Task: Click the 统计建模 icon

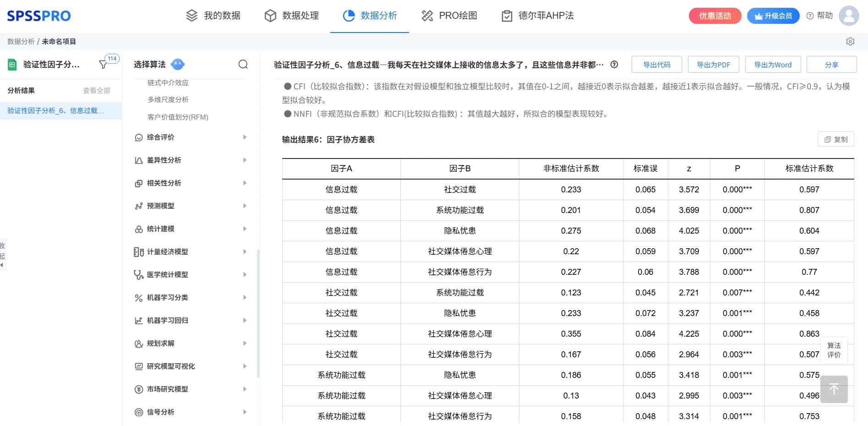Action: [139, 229]
